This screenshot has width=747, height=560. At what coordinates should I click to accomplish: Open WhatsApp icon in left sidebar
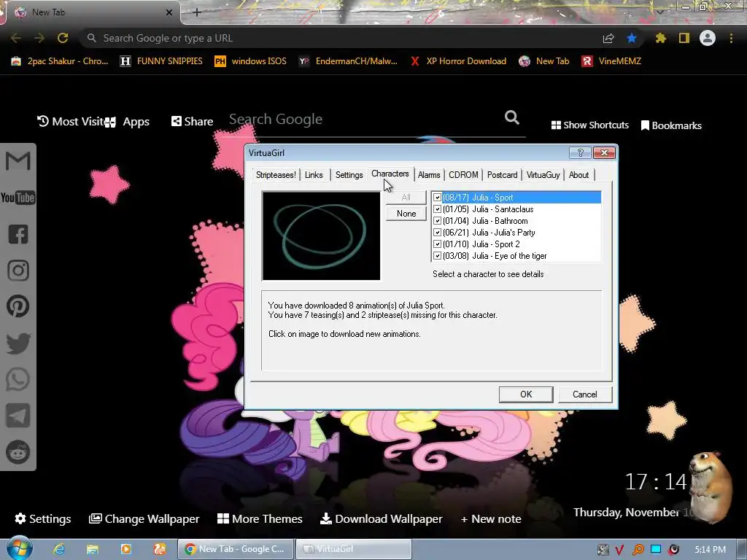pyautogui.click(x=18, y=379)
